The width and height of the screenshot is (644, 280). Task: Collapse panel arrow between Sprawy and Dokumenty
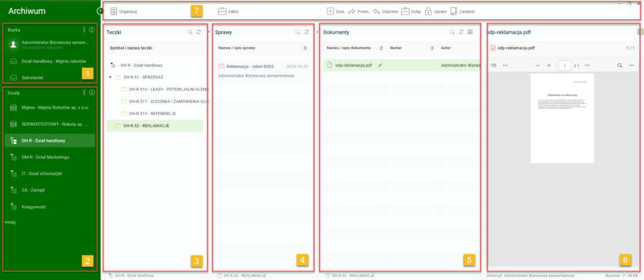pos(318,31)
